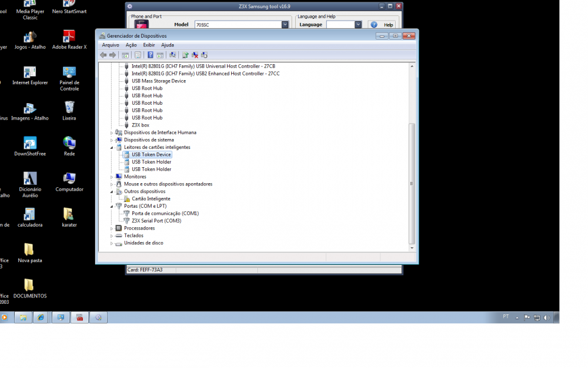
Task: Click the Uninstall red-X toolbar icon
Action: (195, 55)
